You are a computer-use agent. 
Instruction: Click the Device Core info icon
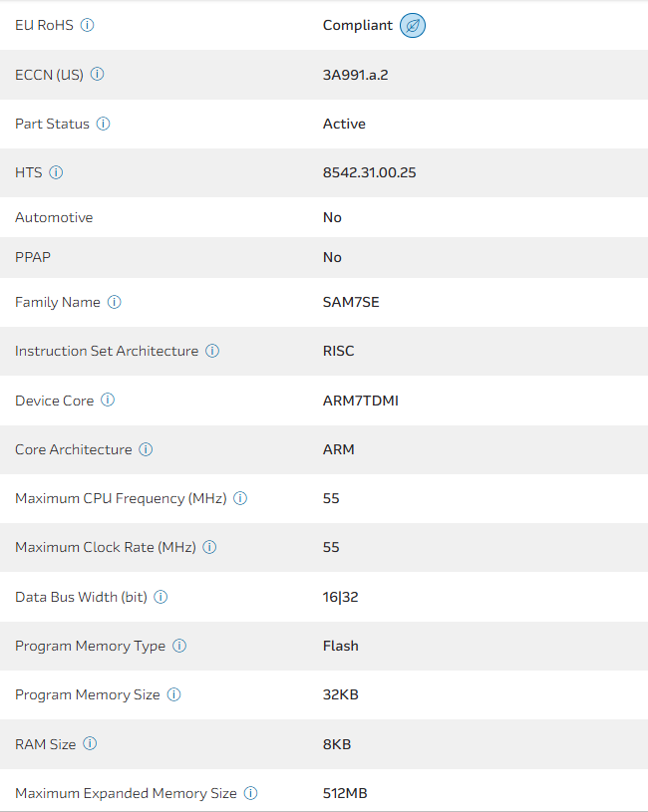tap(108, 400)
